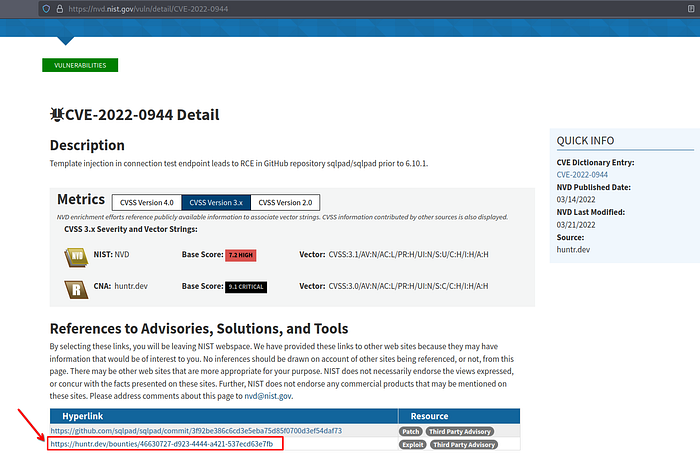The height and width of the screenshot is (461, 700).
Task: Open reader view icon in address bar
Action: pos(691,8)
